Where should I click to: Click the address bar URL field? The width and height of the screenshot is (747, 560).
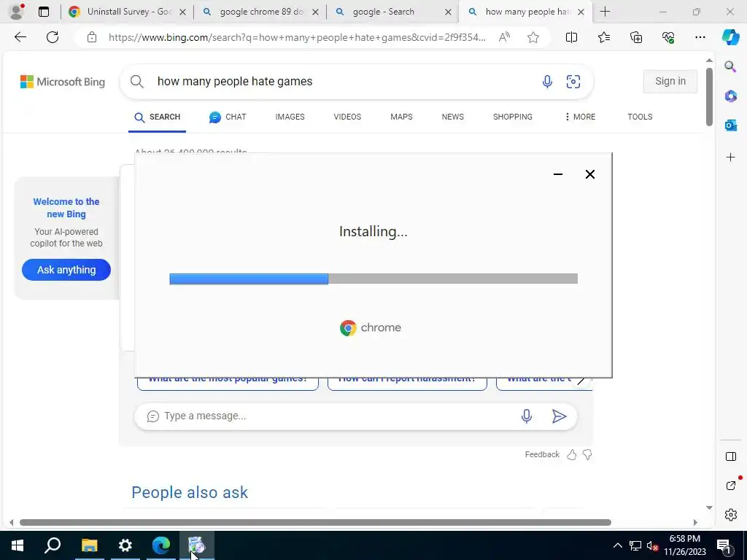tap(298, 37)
